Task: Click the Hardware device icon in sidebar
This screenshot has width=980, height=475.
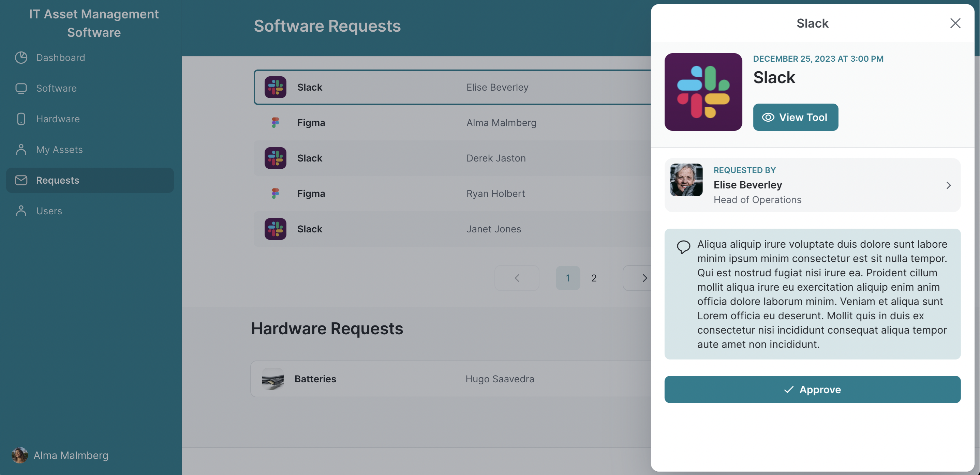Action: pos(21,119)
